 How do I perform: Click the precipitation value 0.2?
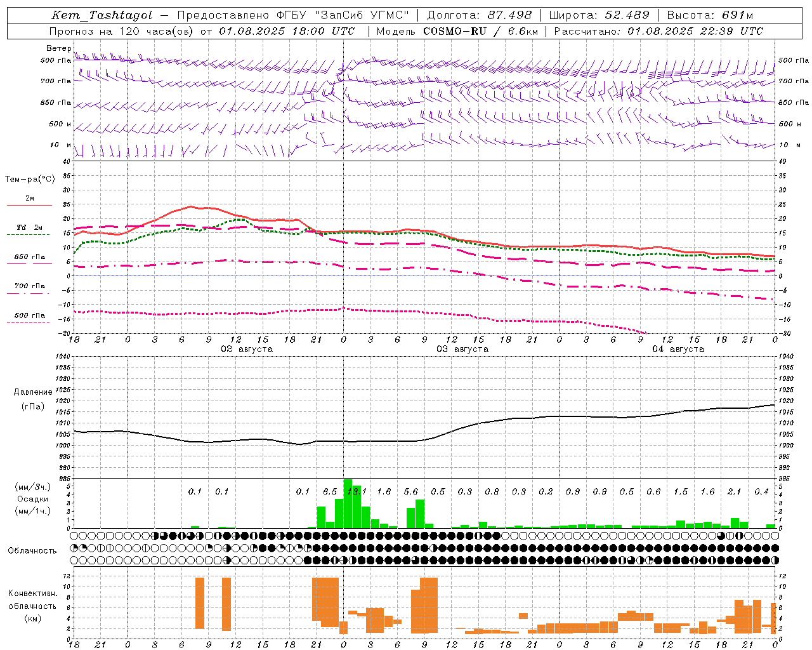546,491
